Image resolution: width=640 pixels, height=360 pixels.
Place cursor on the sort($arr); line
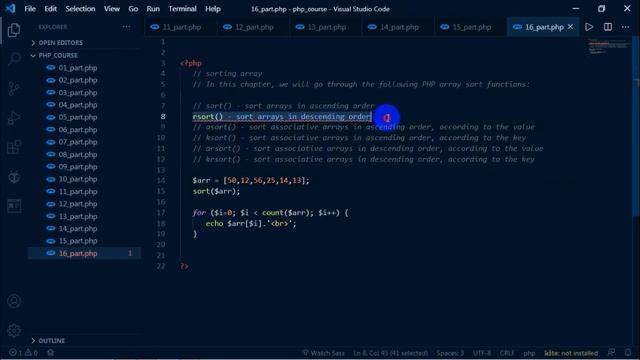click(216, 191)
